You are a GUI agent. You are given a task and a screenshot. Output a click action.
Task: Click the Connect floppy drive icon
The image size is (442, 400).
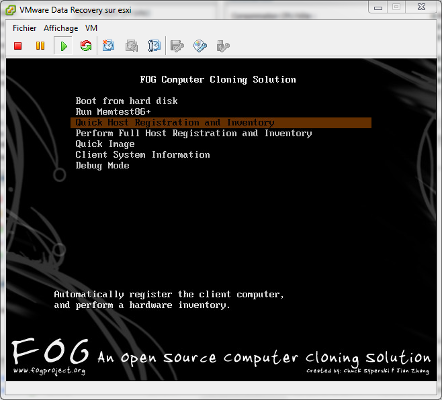(x=177, y=46)
